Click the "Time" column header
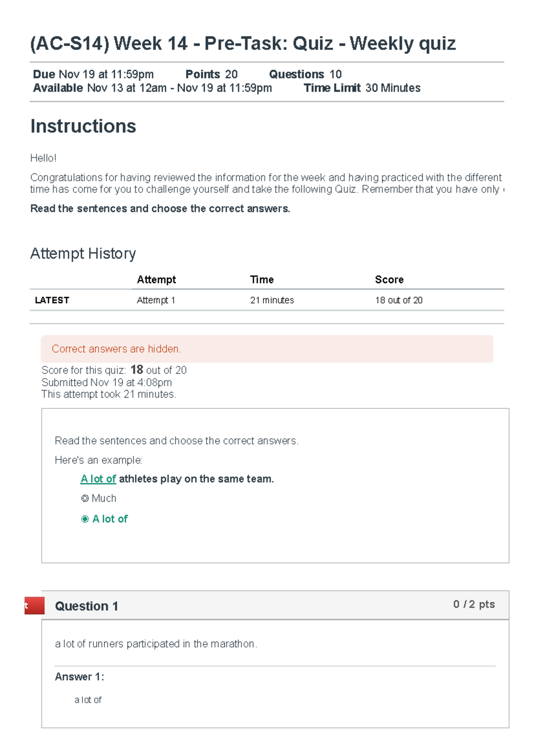 (x=262, y=280)
